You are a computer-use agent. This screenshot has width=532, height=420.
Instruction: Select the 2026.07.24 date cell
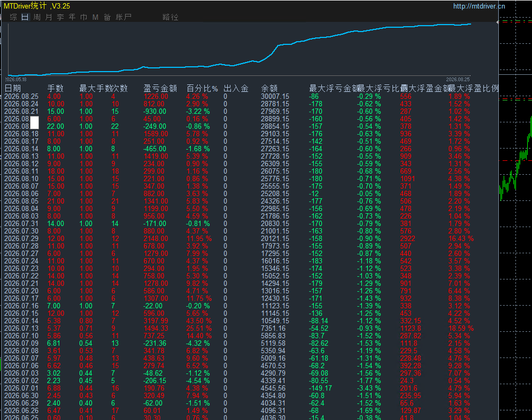coord(21,261)
